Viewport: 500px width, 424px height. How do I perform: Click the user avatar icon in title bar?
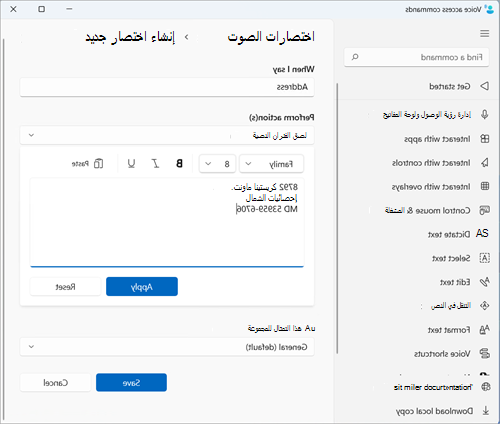coord(489,9)
